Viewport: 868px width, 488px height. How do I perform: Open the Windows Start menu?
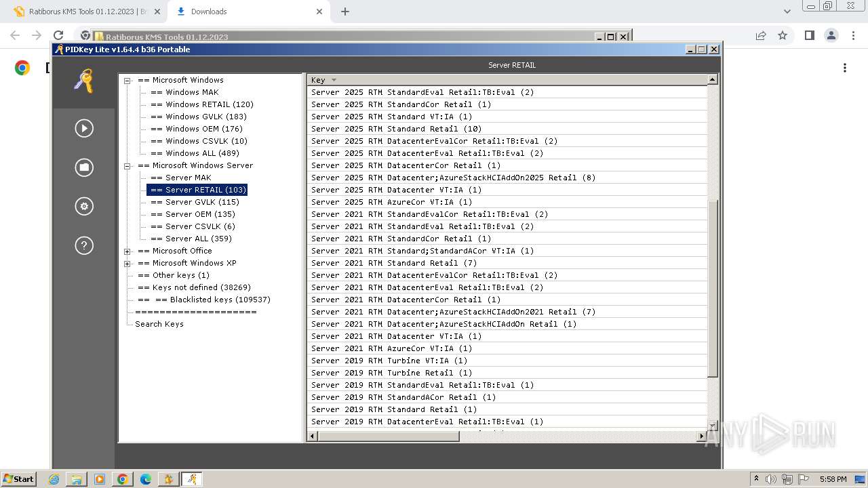point(19,479)
